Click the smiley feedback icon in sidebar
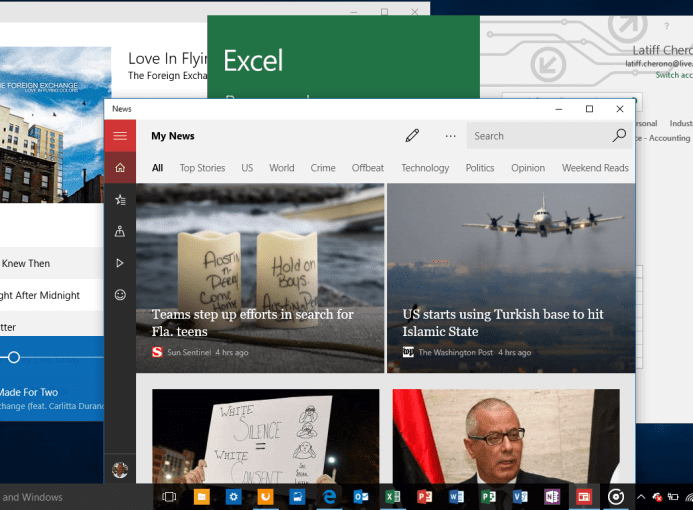The height and width of the screenshot is (510, 693). click(x=120, y=295)
